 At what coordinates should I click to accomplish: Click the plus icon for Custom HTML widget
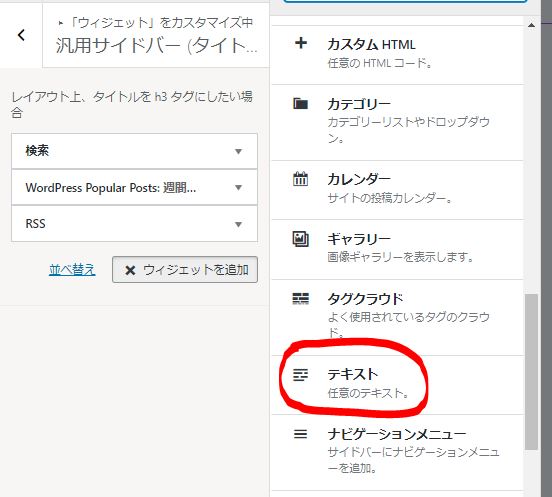pyautogui.click(x=301, y=44)
